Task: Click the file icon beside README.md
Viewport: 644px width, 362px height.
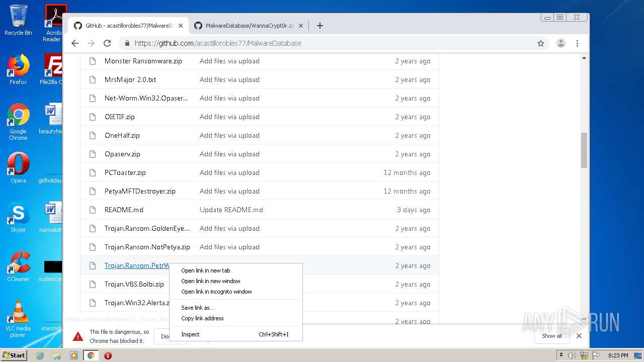Action: 92,210
